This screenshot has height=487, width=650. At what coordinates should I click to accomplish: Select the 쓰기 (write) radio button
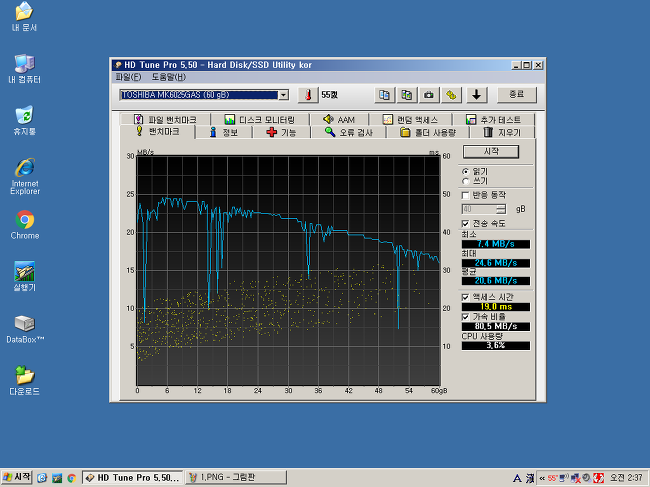pyautogui.click(x=466, y=181)
